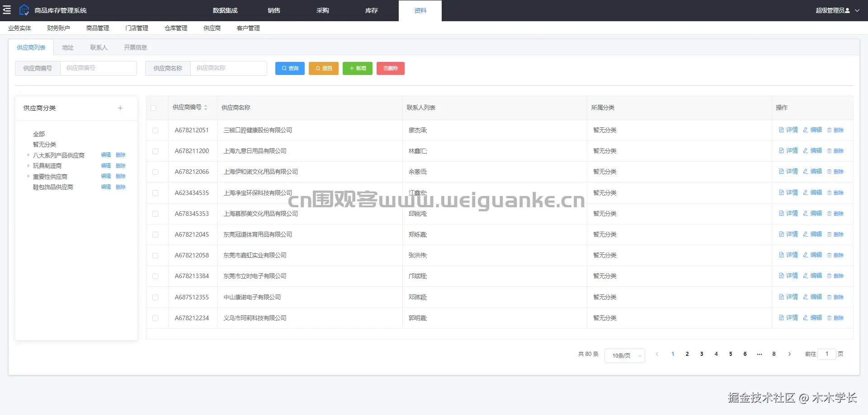
Task: Click 删除 for supplier A678212051
Action: (835, 130)
